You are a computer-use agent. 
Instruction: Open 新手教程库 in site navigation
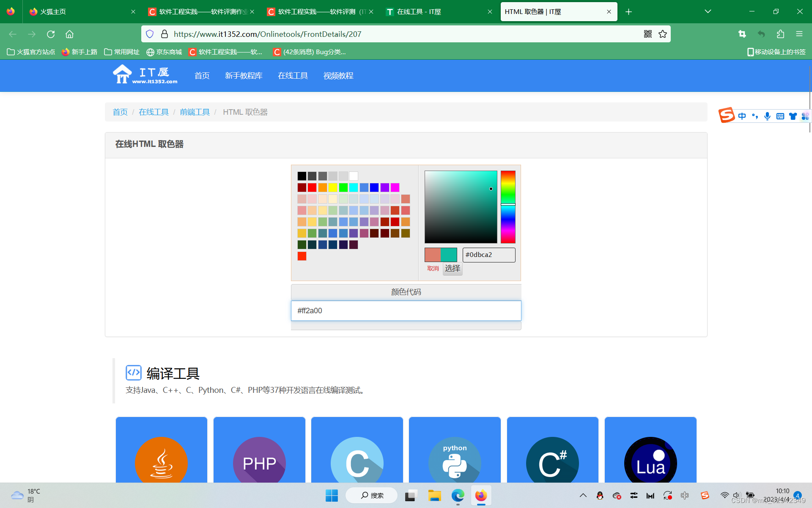(244, 76)
